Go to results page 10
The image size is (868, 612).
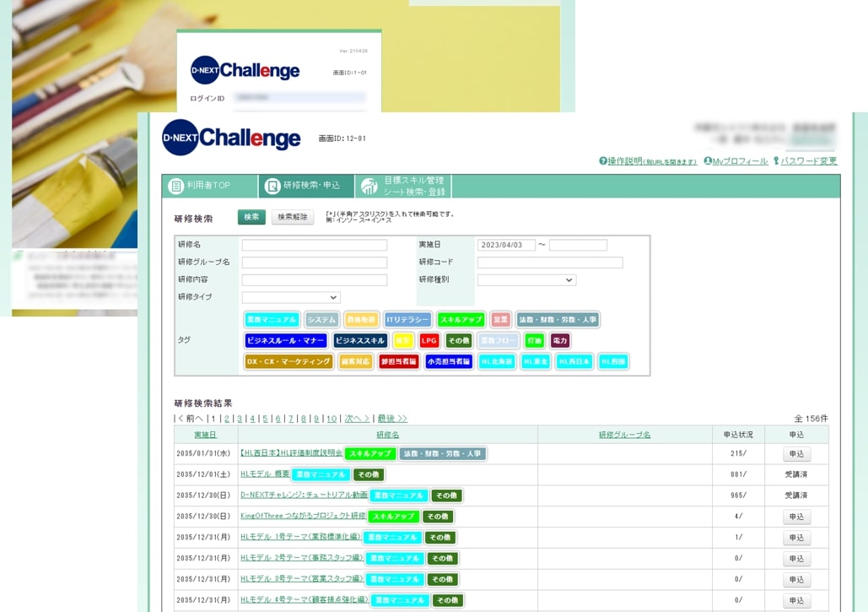coord(332,419)
